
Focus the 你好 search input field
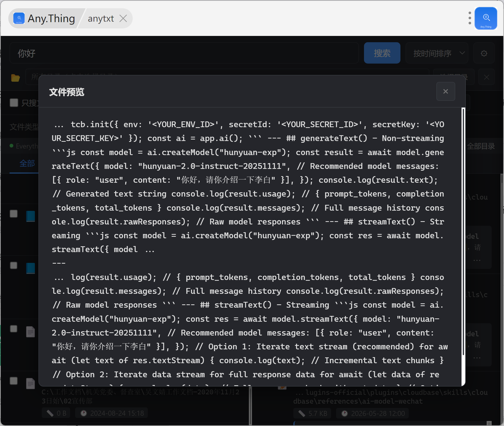184,53
